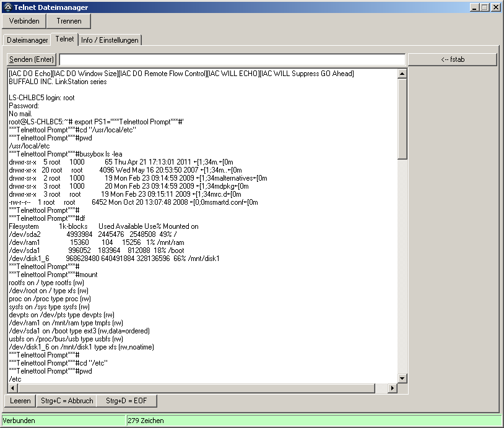Focus the command input field
The height and width of the screenshot is (428, 504).
coord(232,59)
